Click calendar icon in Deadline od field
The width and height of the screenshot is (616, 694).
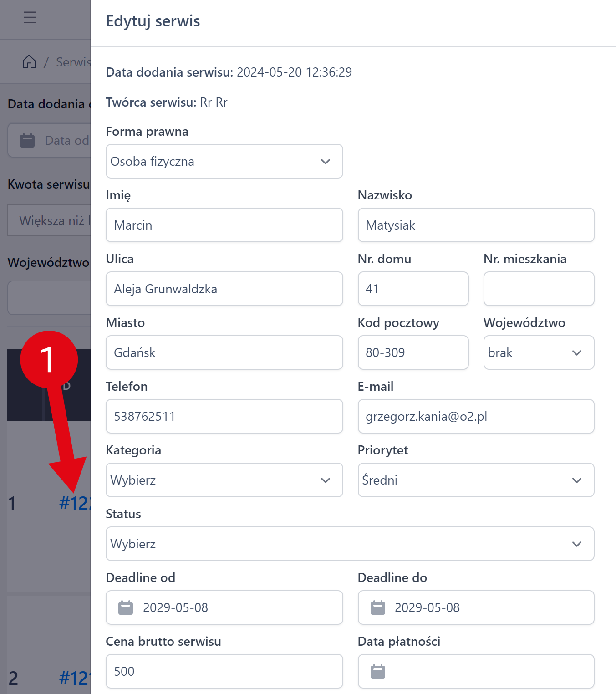point(126,607)
